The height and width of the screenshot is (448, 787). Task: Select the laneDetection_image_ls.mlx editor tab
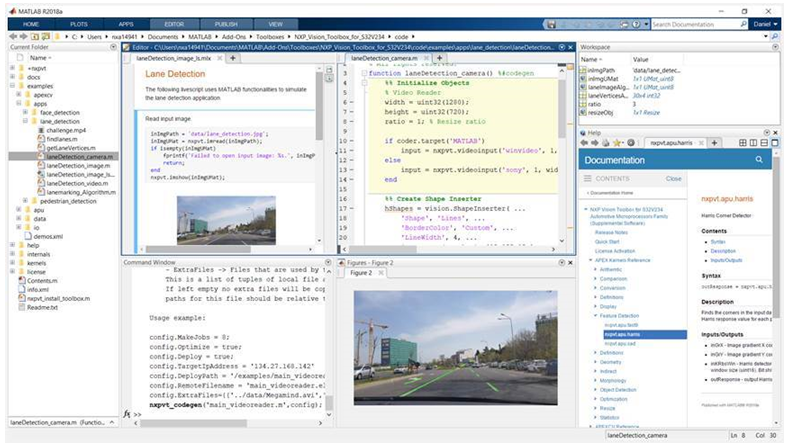click(174, 58)
